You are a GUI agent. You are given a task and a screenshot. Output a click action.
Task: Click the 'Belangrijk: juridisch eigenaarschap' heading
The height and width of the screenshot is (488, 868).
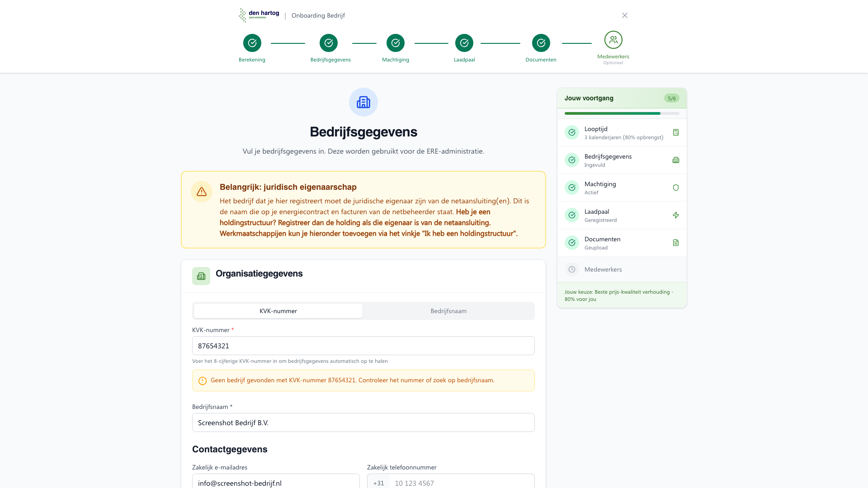288,187
